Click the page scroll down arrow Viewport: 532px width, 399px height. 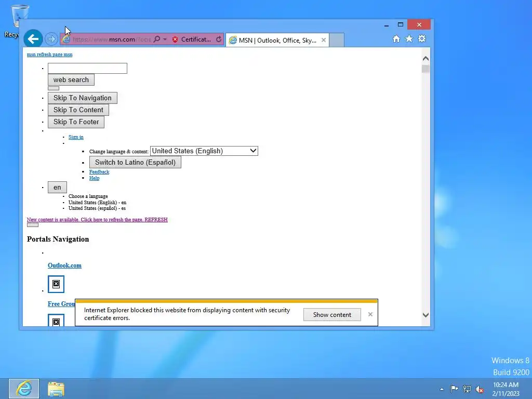click(426, 315)
